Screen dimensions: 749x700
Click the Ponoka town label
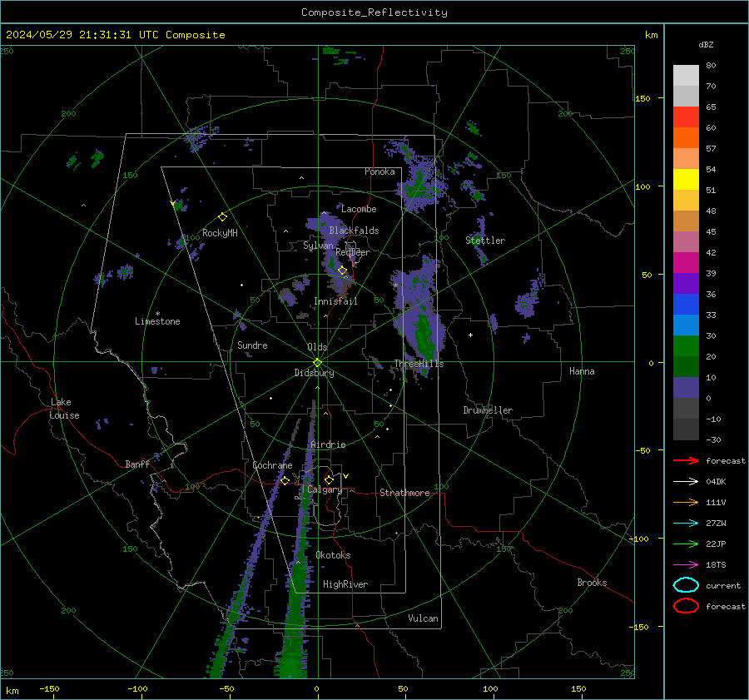pyautogui.click(x=379, y=171)
